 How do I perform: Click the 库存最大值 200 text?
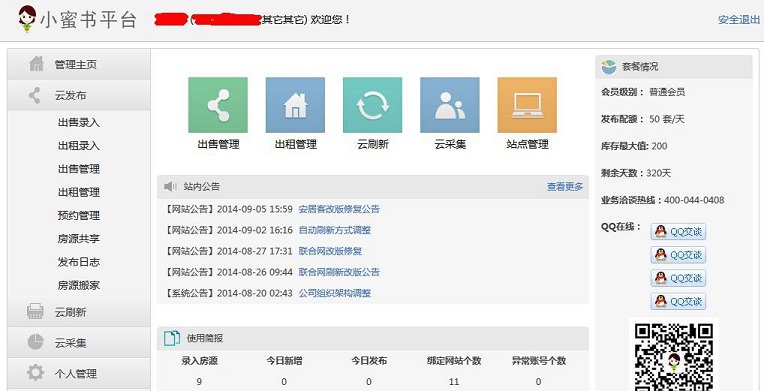[x=634, y=146]
